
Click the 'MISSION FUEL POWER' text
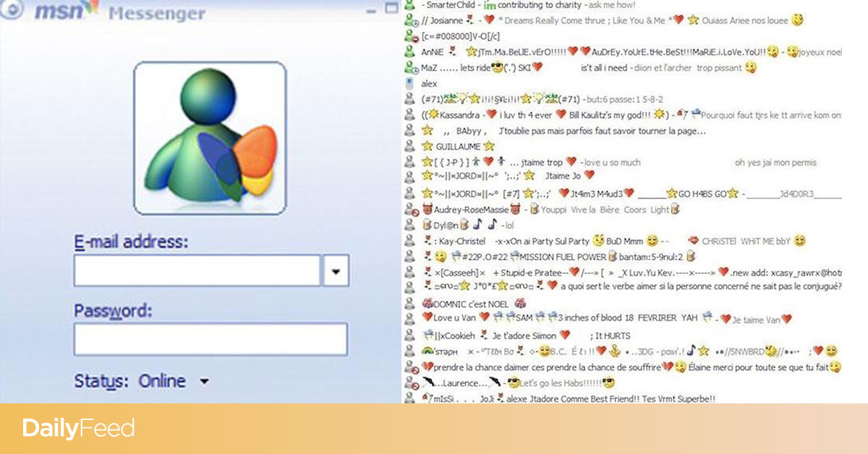pyautogui.click(x=563, y=257)
